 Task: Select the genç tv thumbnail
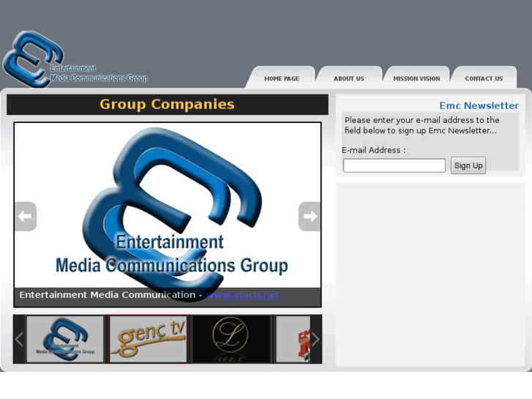coord(149,339)
